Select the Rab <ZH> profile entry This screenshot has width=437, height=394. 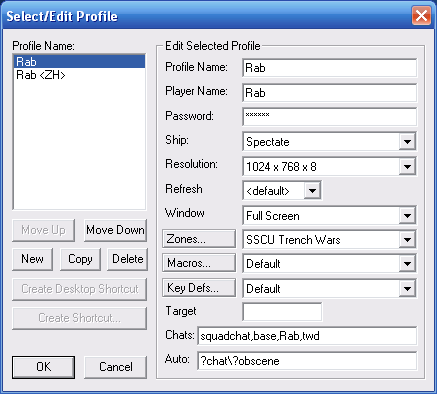(x=80, y=75)
